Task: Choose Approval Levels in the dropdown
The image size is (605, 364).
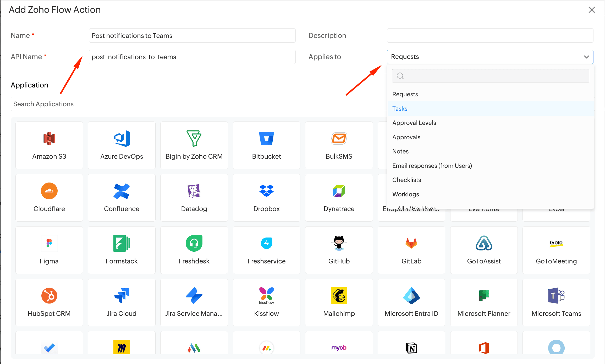Action: (414, 123)
